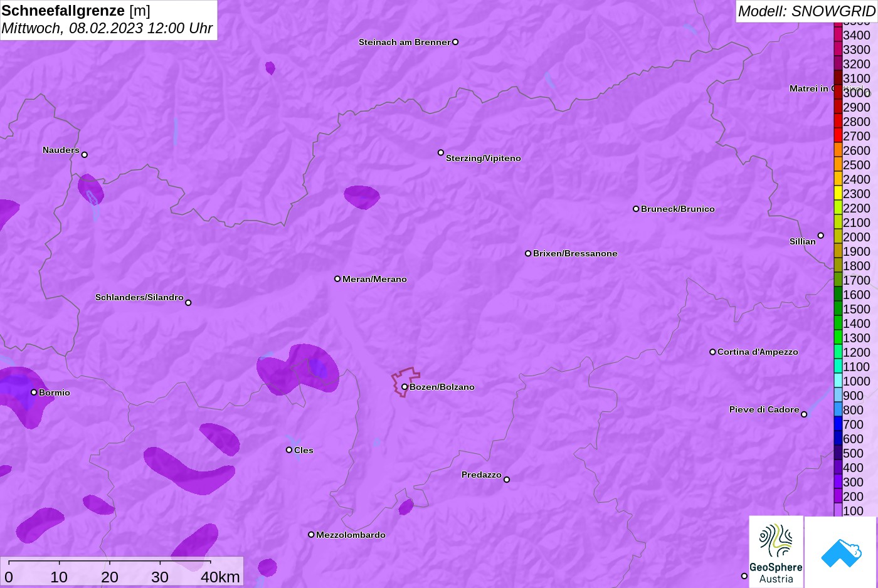This screenshot has width=878, height=588.
Task: Select the 500 m legend color swatch
Action: (x=838, y=453)
